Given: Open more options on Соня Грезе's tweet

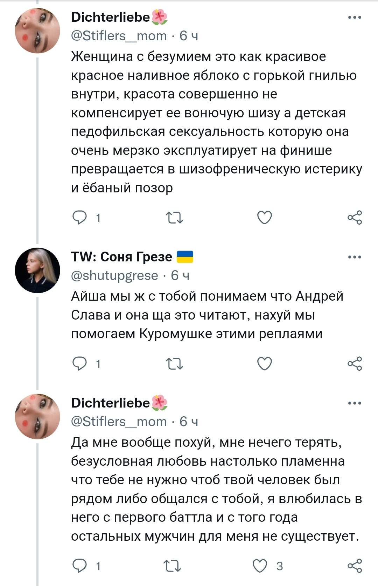Looking at the screenshot, I should 355,257.
